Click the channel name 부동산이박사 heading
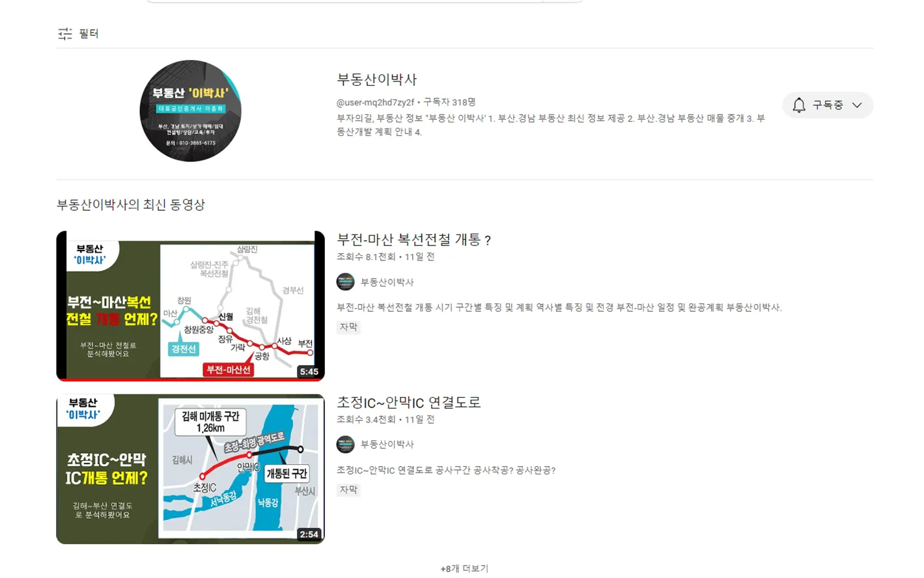Image resolution: width=924 pixels, height=578 pixels. coord(376,79)
